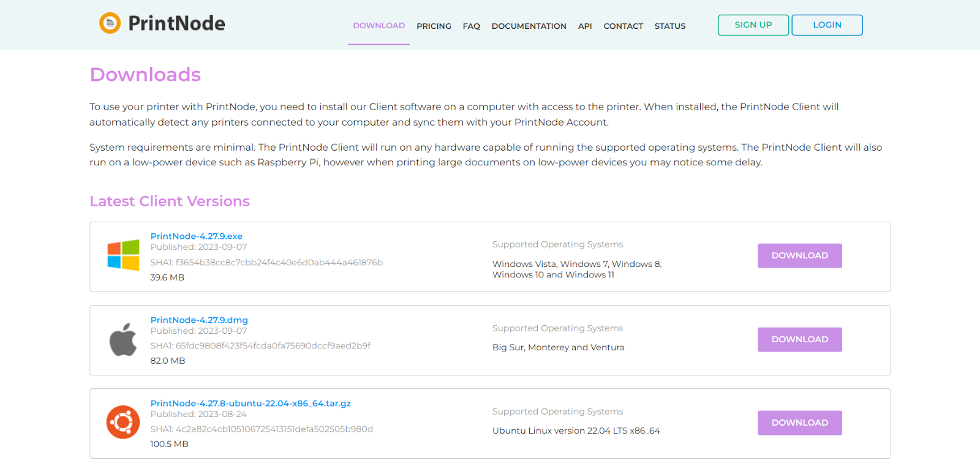Click the Latest Client Versions heading

170,201
